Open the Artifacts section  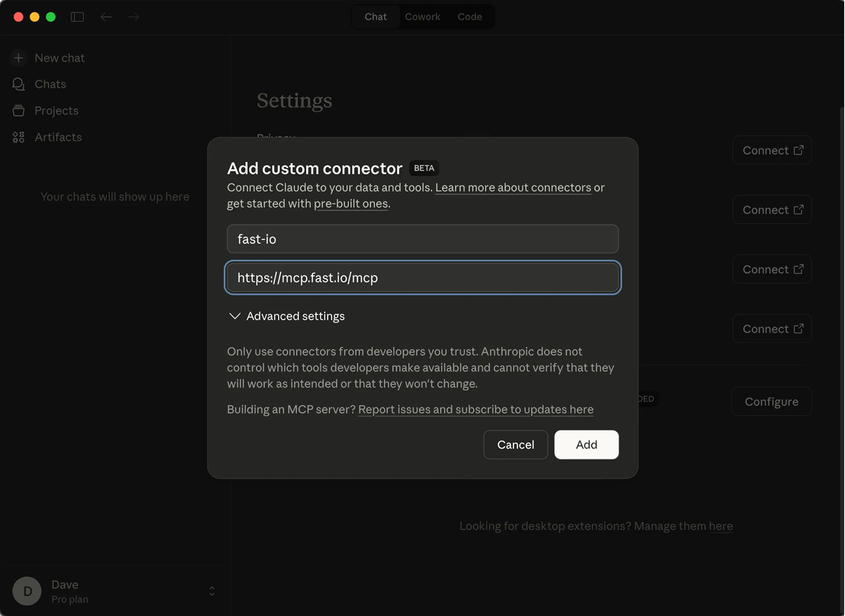point(58,137)
